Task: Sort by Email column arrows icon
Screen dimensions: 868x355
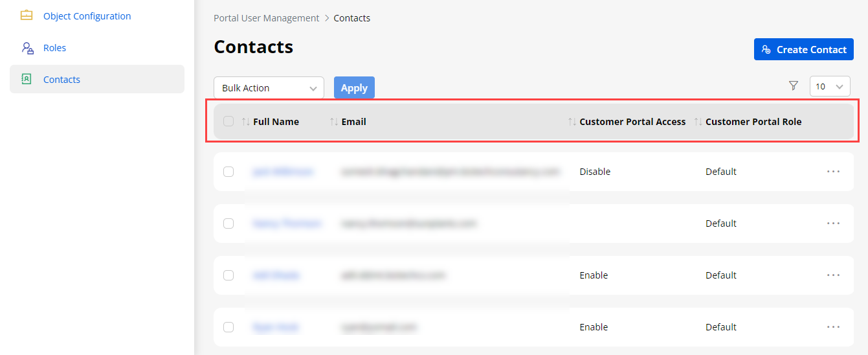Action: pyautogui.click(x=334, y=122)
